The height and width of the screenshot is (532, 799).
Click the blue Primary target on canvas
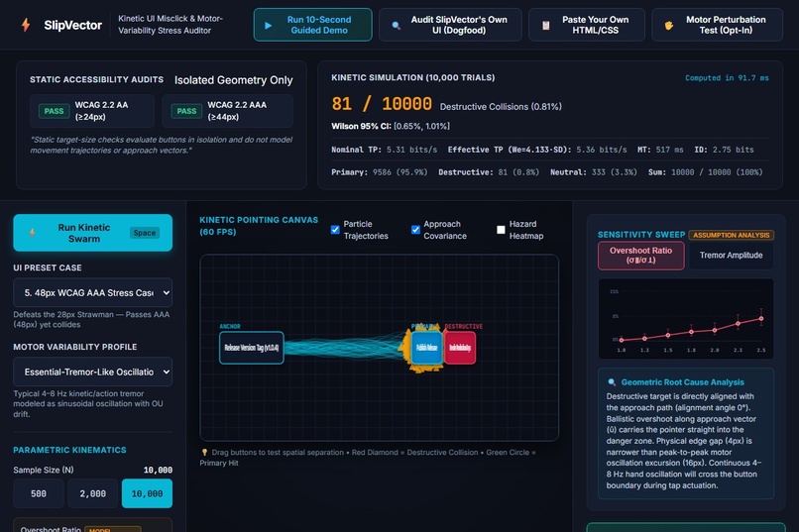point(426,348)
